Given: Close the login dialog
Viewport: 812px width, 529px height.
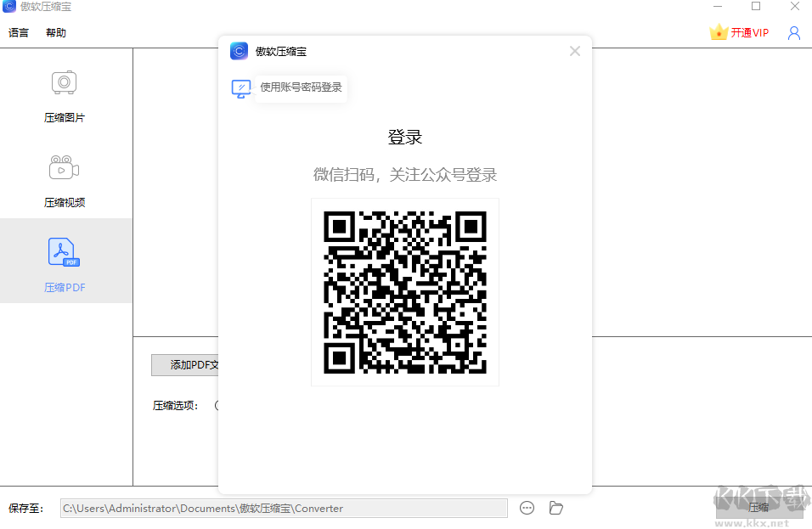Looking at the screenshot, I should click(x=575, y=51).
